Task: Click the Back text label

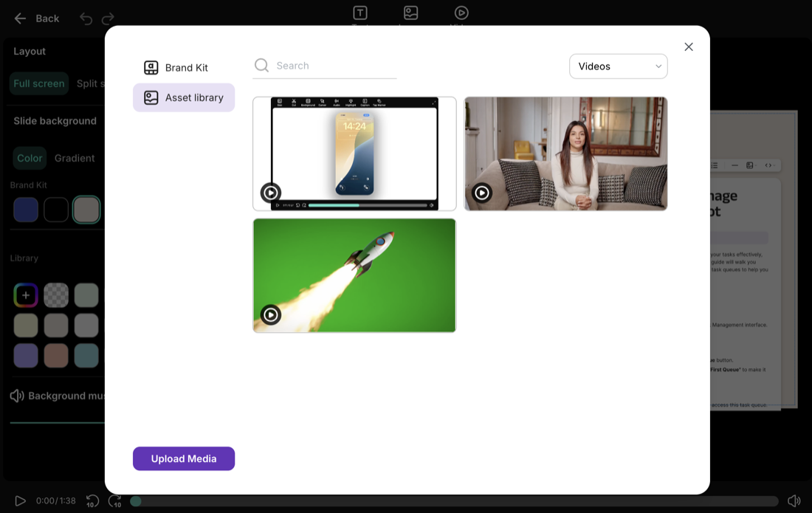Action: point(47,18)
